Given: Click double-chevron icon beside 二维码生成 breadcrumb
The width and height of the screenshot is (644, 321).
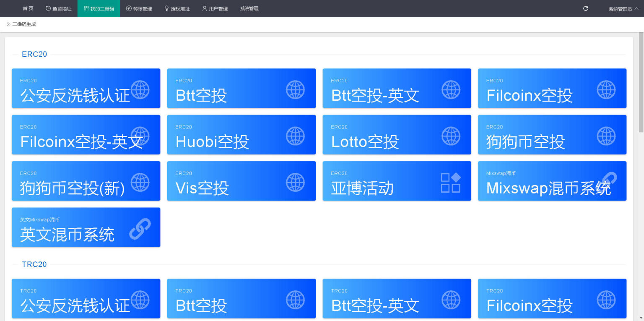Looking at the screenshot, I should pos(8,24).
